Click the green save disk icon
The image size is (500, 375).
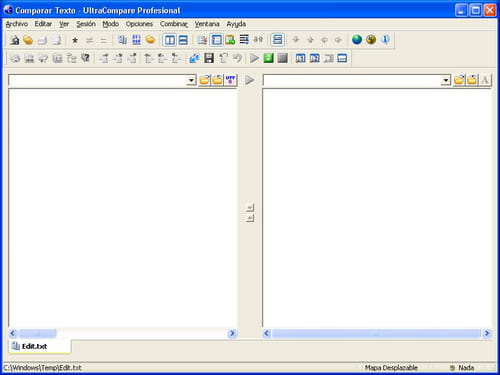pyautogui.click(x=268, y=58)
